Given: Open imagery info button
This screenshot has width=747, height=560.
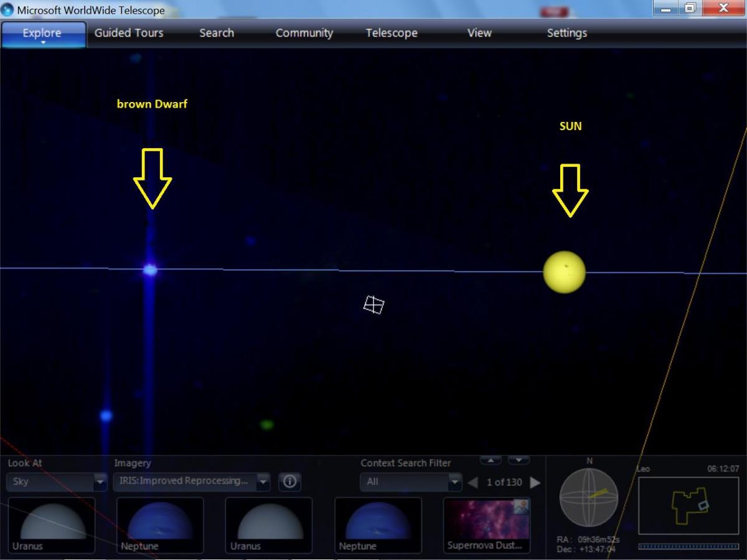Looking at the screenshot, I should 290,482.
